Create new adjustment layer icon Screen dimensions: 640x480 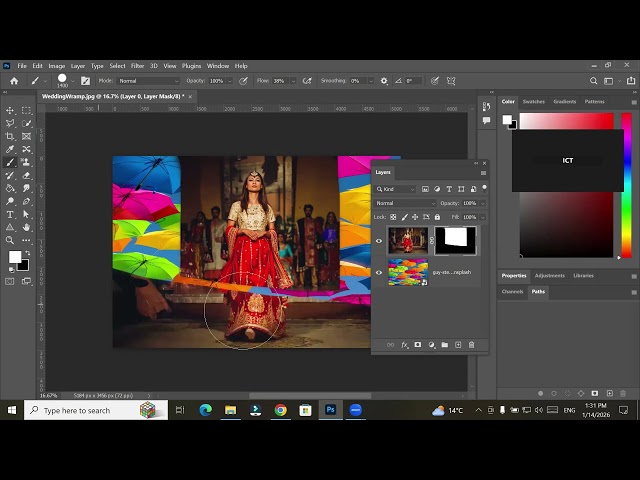tap(431, 345)
